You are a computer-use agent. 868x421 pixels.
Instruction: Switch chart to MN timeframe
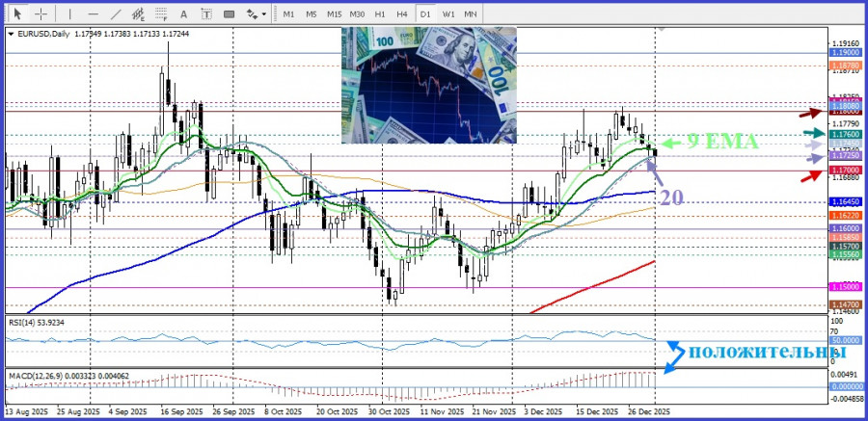pos(471,13)
